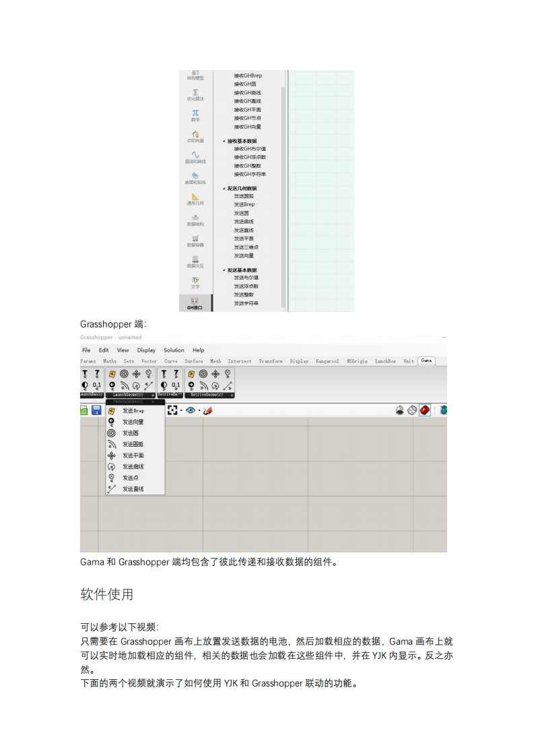Click the component list vertical scrollbar
Image resolution: width=534 pixels, height=756 pixels.
point(283,168)
